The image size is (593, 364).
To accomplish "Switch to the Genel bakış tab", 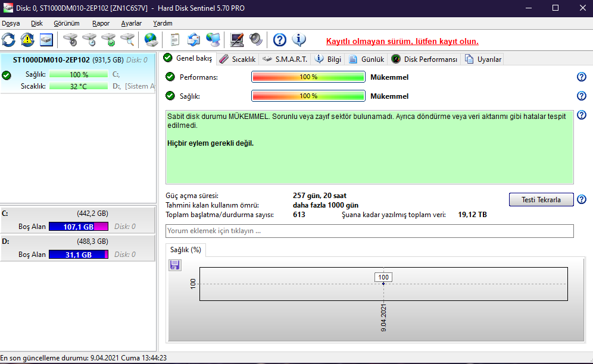I will click(188, 58).
